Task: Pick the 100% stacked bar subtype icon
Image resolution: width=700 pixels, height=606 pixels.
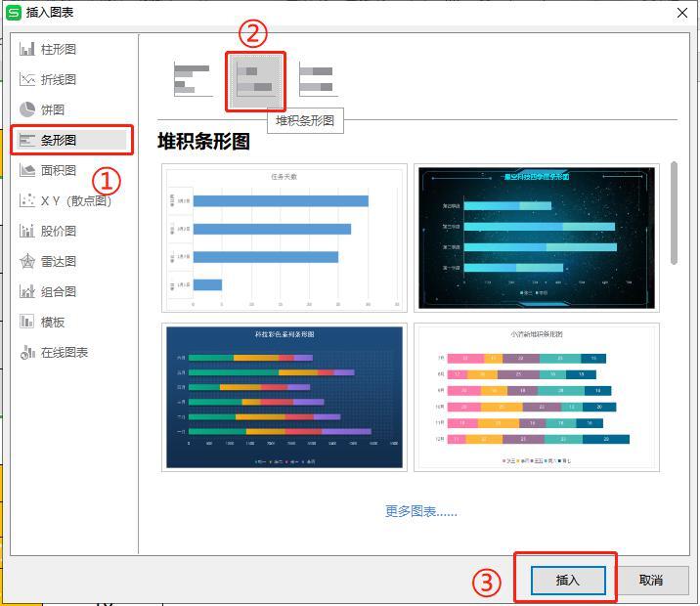Action: tap(318, 80)
